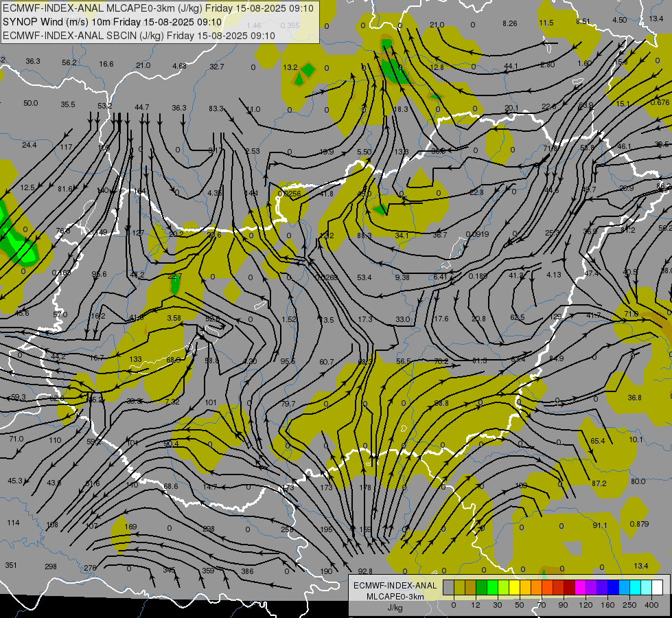Viewport: 672px width, 618px height.
Task: Click the legend tick label 400
Action: pyautogui.click(x=651, y=605)
